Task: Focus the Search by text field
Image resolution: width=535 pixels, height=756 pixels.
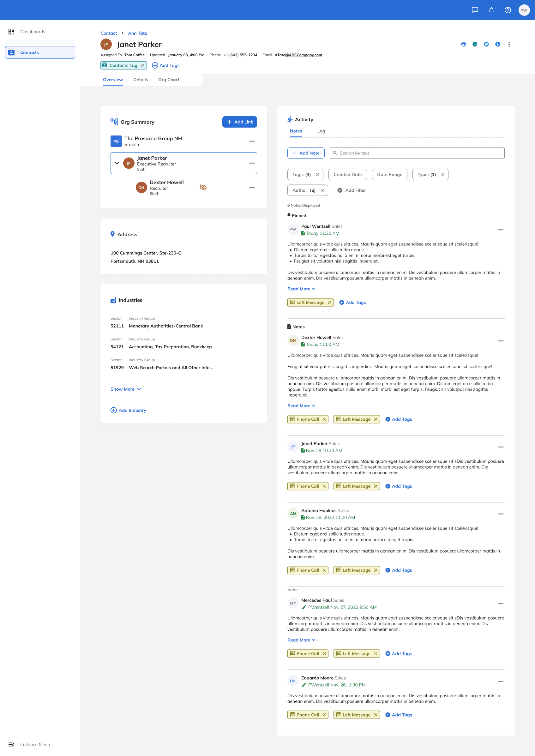Action: click(x=417, y=153)
